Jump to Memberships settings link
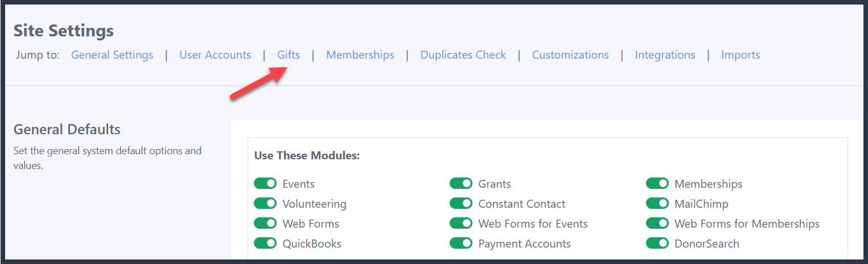This screenshot has width=868, height=264. pyautogui.click(x=360, y=55)
